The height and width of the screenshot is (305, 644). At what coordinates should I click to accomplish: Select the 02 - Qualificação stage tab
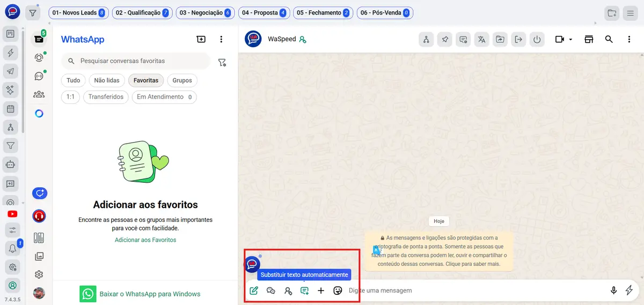(142, 13)
